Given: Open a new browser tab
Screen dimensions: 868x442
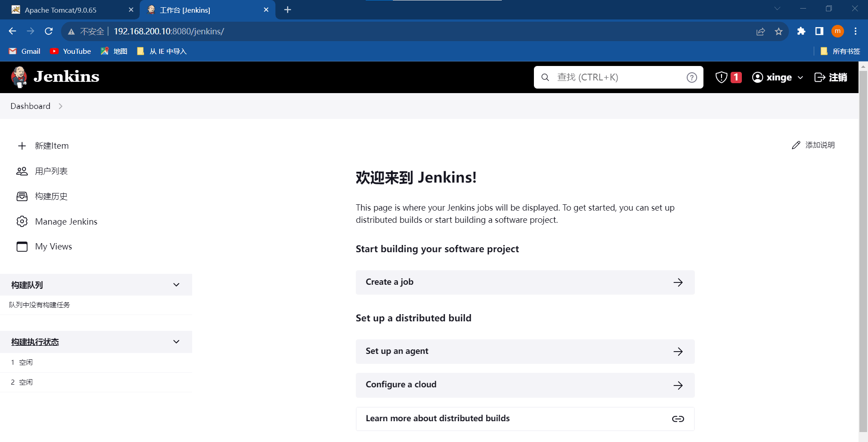Looking at the screenshot, I should click(288, 10).
